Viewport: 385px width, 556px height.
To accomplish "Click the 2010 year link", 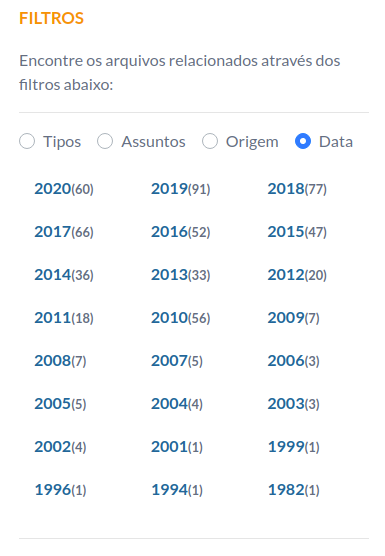I will [x=180, y=318].
